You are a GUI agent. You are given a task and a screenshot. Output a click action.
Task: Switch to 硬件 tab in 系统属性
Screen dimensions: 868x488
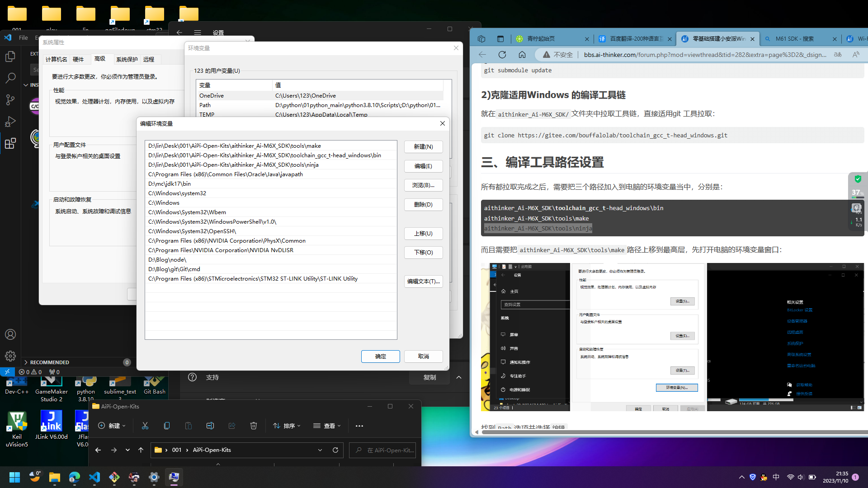[x=78, y=59]
